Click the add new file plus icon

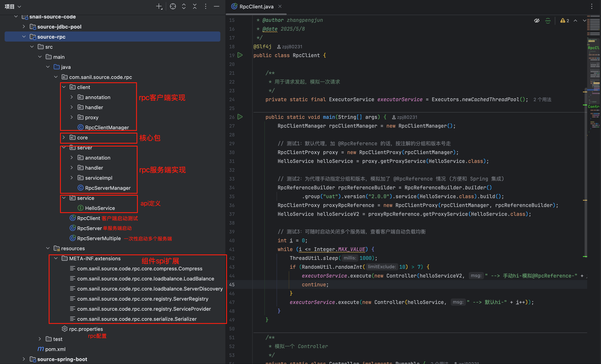(x=159, y=6)
